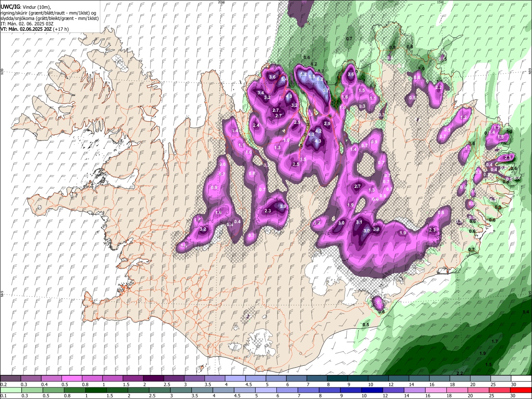Click the 'UWC/IG: Vindur (10m)' title text

26,7
